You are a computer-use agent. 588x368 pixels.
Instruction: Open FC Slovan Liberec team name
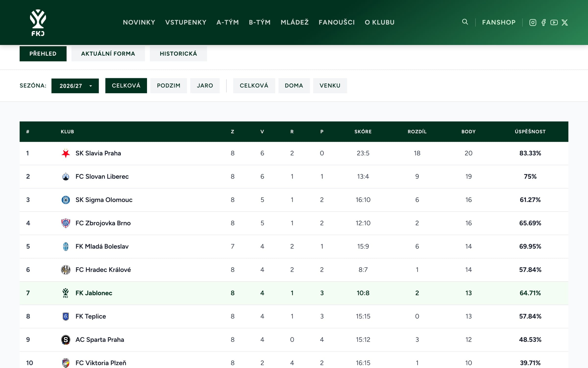pyautogui.click(x=102, y=176)
